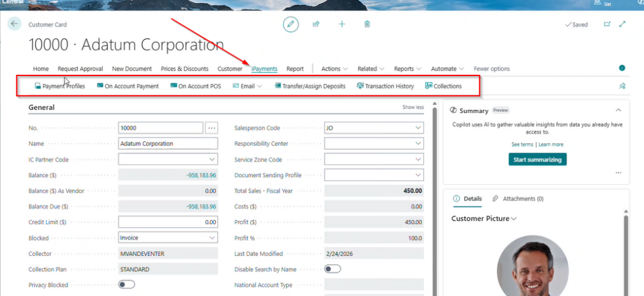Viewport: 644px width, 296px height.
Task: Open the Report tab
Action: 295,69
